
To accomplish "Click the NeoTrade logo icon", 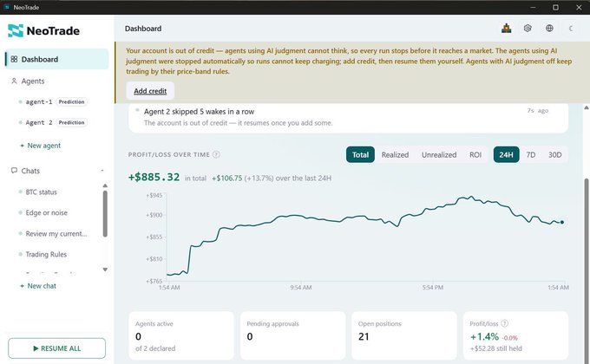I will pyautogui.click(x=16, y=30).
